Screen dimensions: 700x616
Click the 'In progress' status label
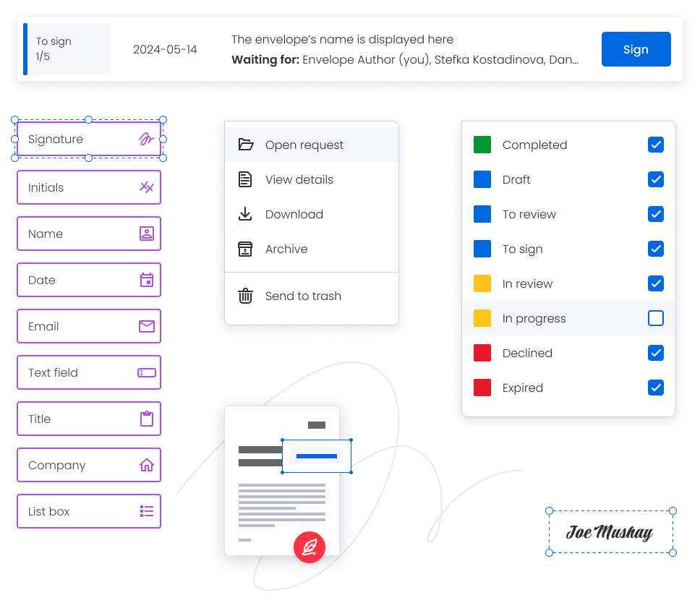pyautogui.click(x=534, y=319)
